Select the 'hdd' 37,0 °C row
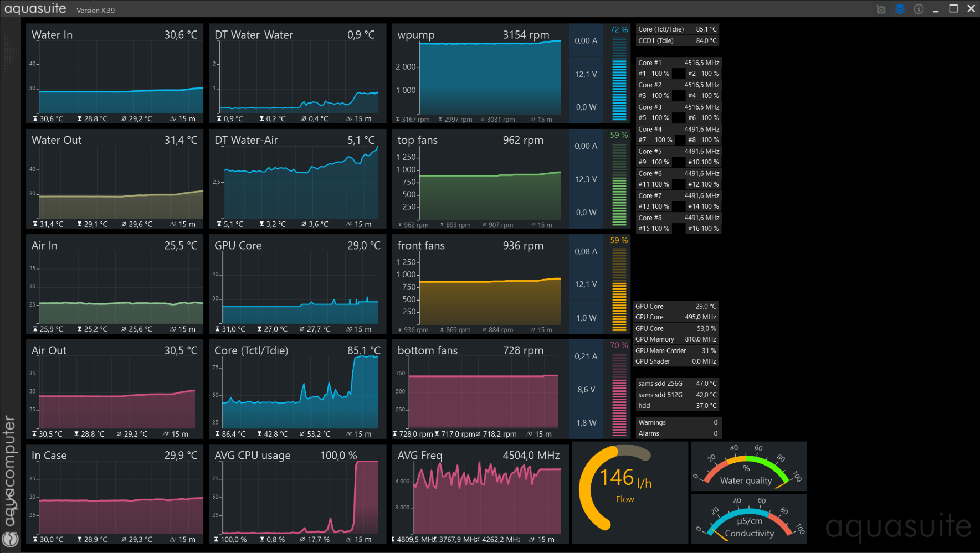980x553 pixels. pos(678,406)
